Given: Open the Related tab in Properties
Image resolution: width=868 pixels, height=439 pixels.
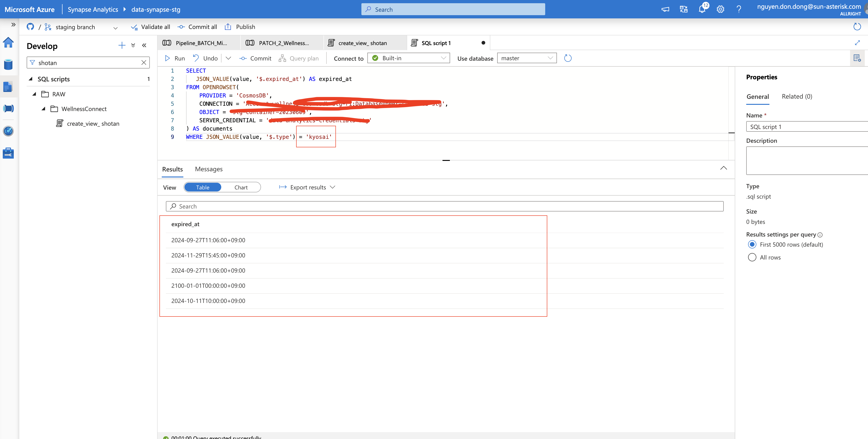Looking at the screenshot, I should click(x=797, y=97).
